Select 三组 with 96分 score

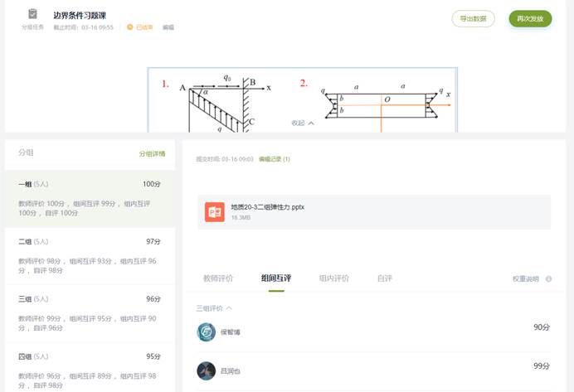[90, 311]
